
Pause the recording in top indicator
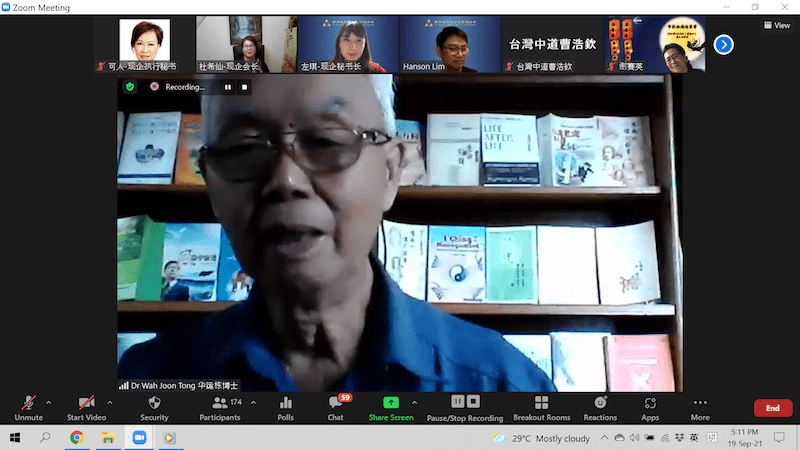click(x=228, y=87)
